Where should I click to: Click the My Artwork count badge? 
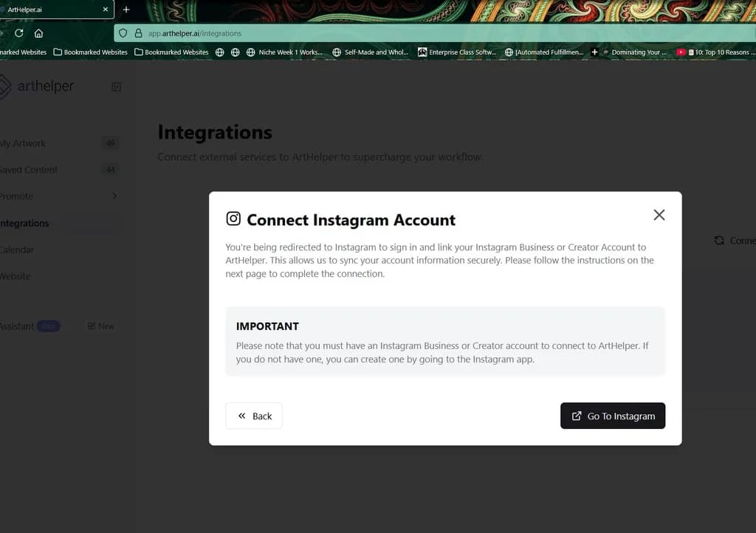point(111,143)
